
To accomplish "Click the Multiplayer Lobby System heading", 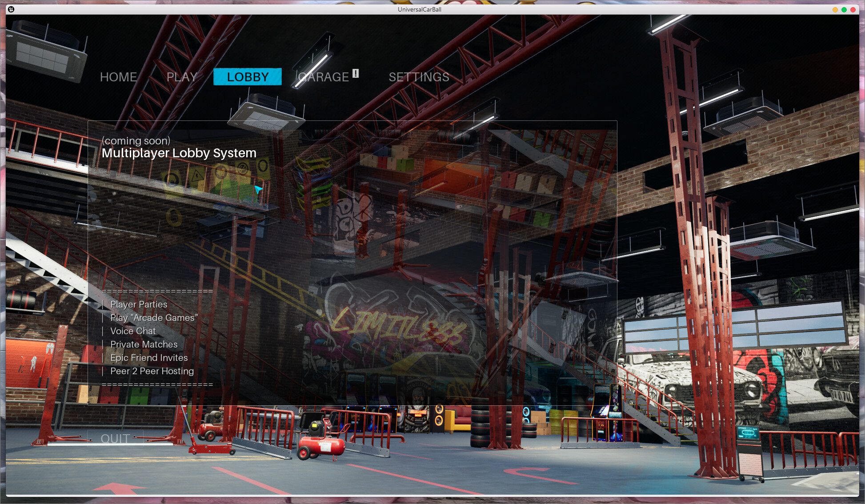I will pyautogui.click(x=179, y=153).
